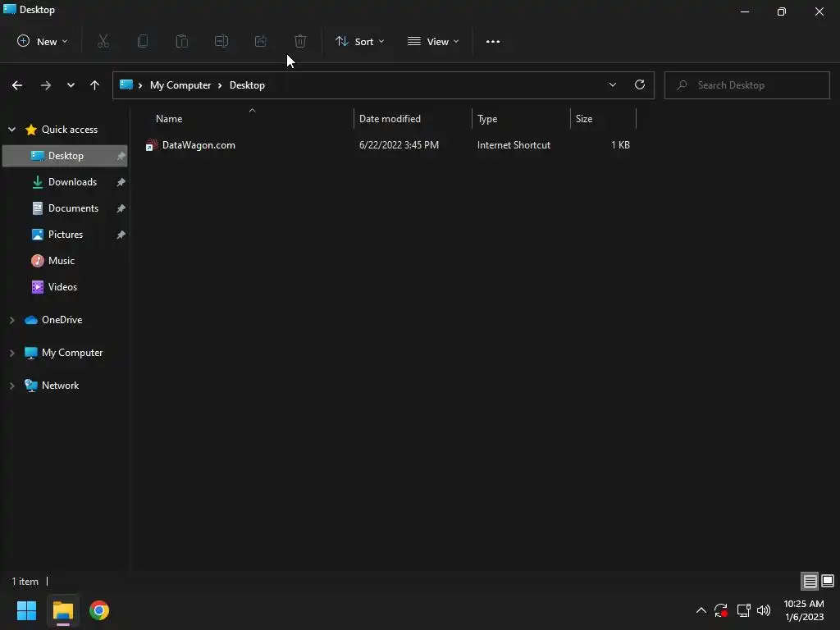Click the Share icon in toolbar

(261, 41)
